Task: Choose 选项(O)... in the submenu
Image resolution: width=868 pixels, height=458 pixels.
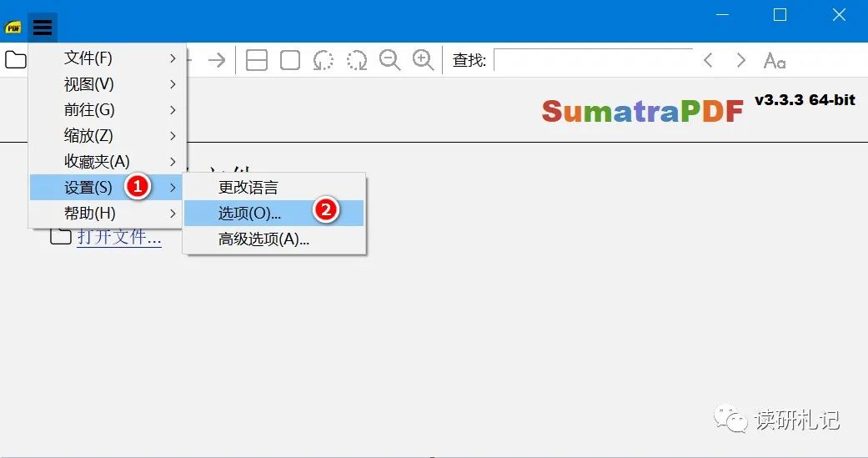Action: click(x=274, y=214)
